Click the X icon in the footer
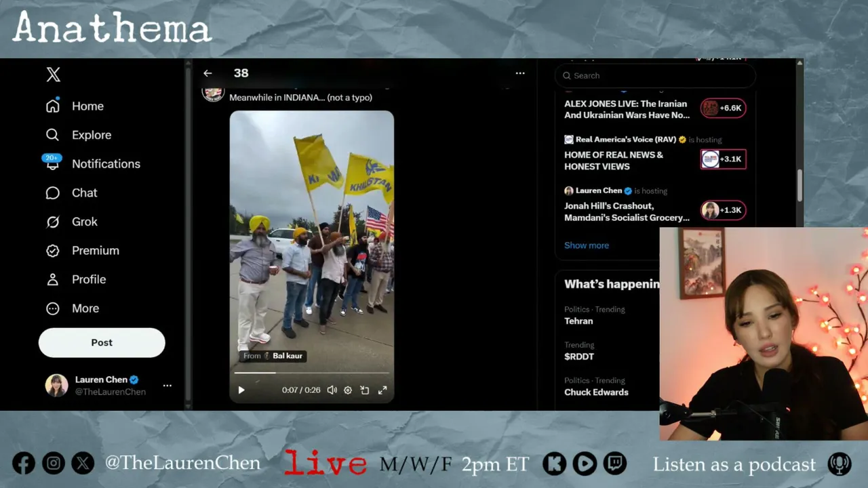 point(83,464)
